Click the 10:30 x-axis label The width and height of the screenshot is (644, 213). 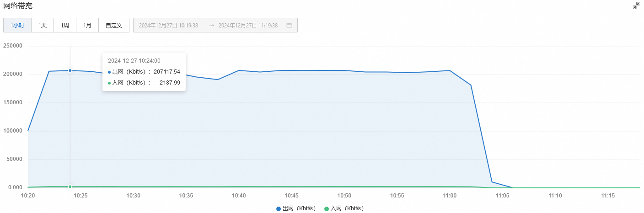tap(134, 196)
